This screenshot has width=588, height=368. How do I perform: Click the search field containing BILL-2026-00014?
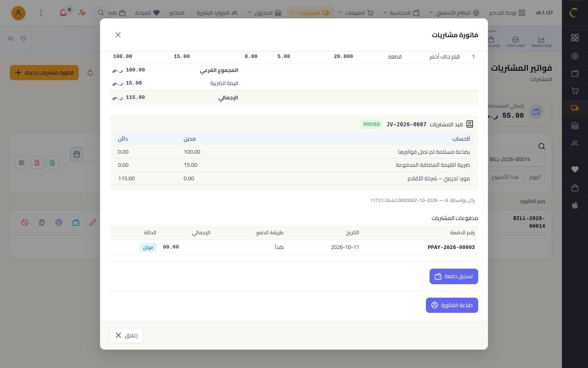pyautogui.click(x=517, y=159)
